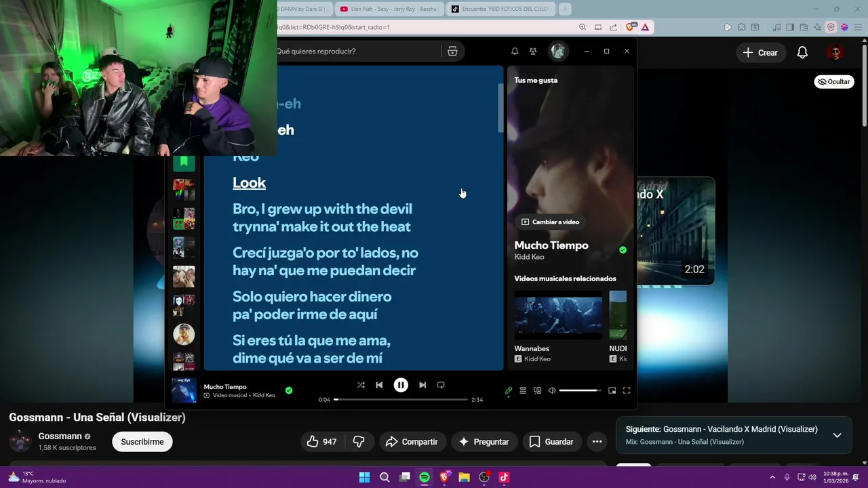Open the Wannabes related music video thumbnail

558,317
